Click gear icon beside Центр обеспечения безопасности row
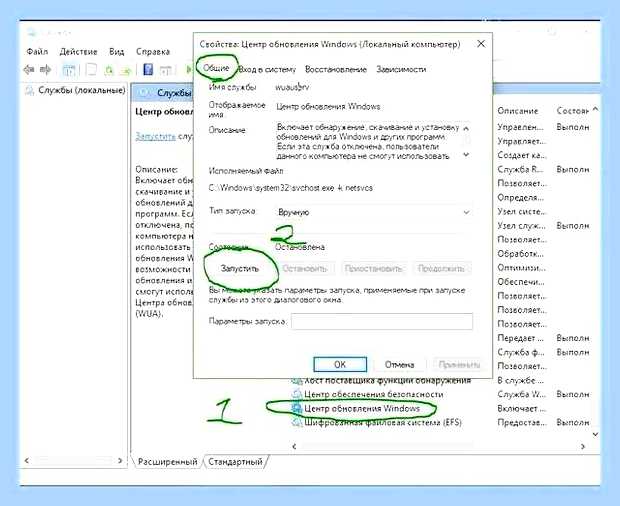Screen dimensions: 620x506 (297, 394)
